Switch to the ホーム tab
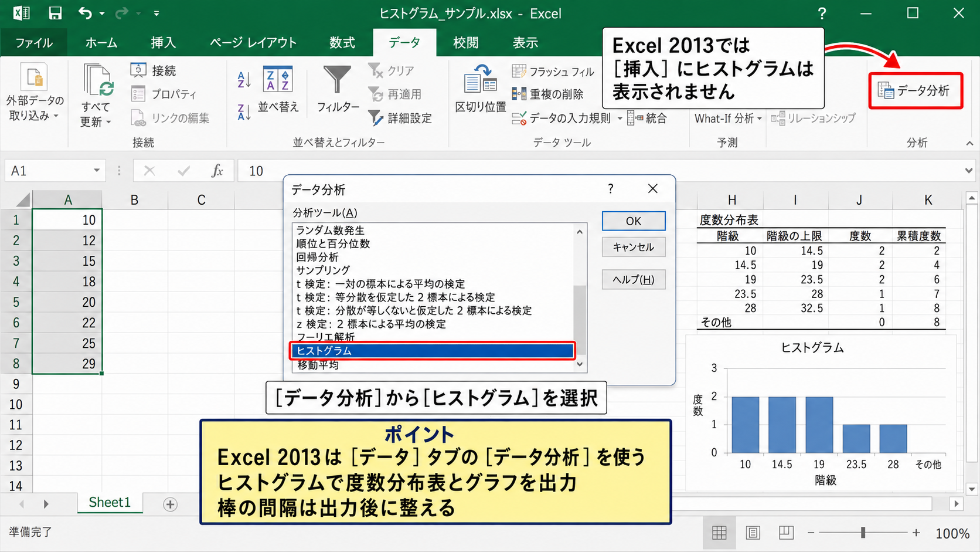The image size is (980, 552). point(101,43)
